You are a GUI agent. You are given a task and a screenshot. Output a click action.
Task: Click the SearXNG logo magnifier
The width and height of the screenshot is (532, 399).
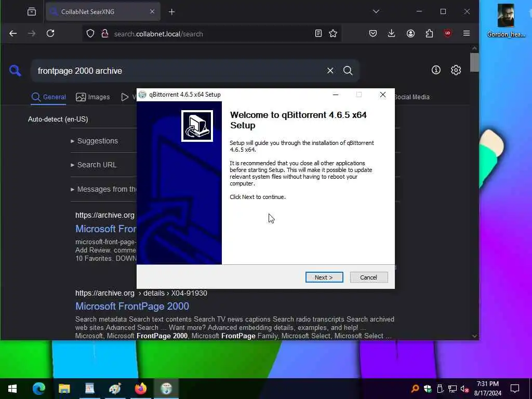(x=15, y=71)
